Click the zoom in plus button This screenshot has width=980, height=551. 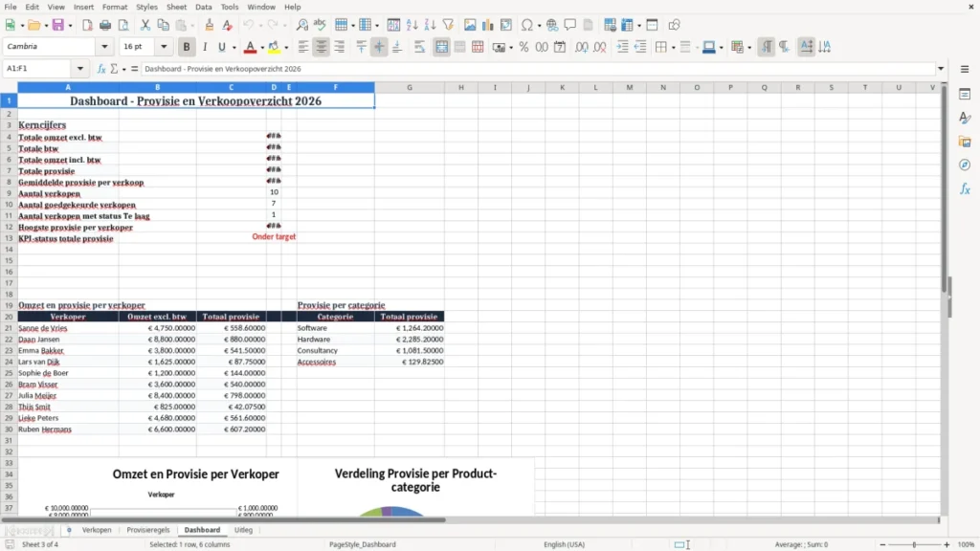click(x=947, y=544)
